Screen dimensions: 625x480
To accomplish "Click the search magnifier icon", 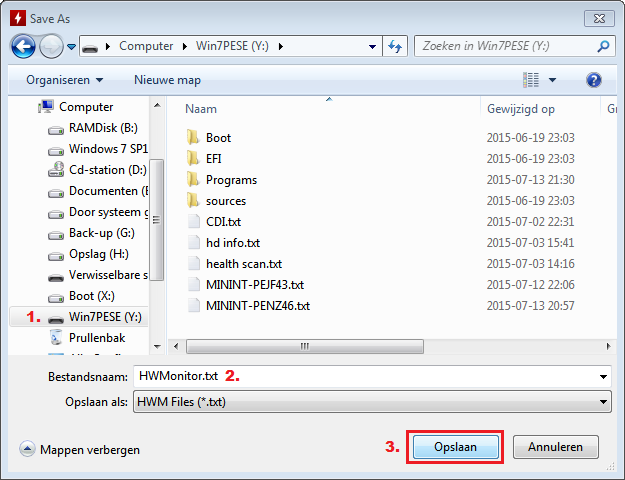I will pyautogui.click(x=604, y=46).
